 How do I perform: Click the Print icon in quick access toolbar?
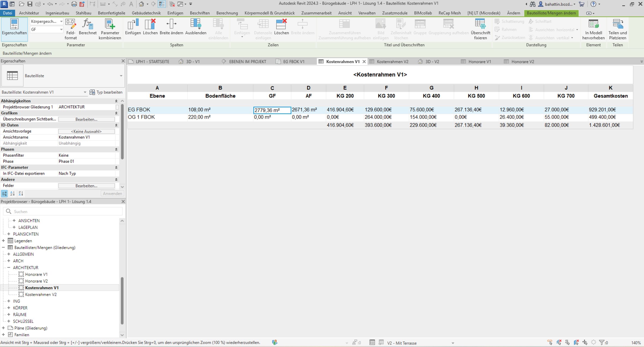coord(74,4)
